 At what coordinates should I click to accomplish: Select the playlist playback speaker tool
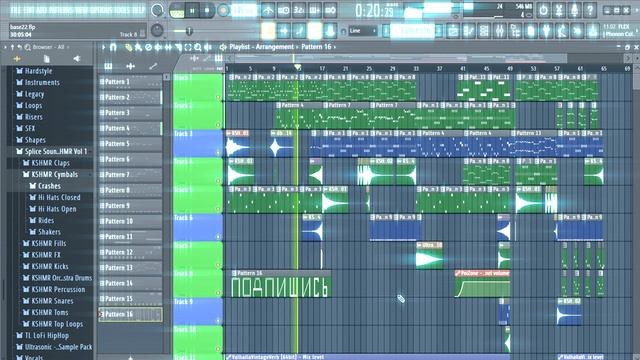click(x=208, y=48)
